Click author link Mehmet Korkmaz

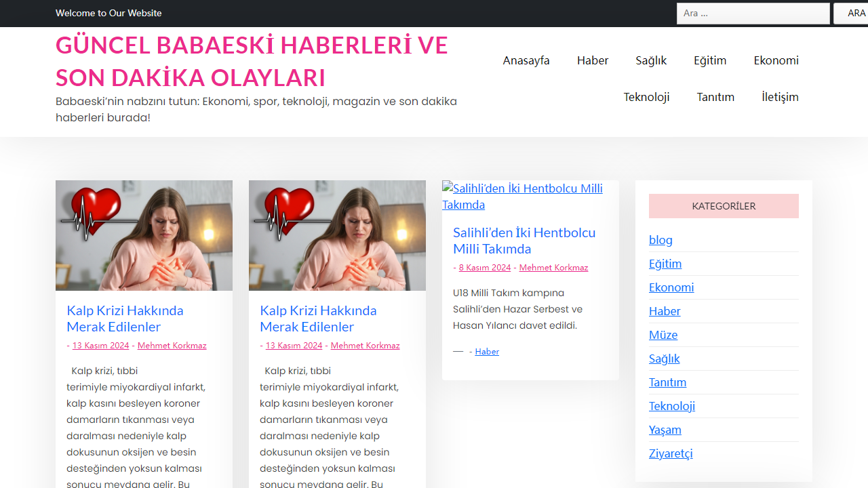pos(172,345)
